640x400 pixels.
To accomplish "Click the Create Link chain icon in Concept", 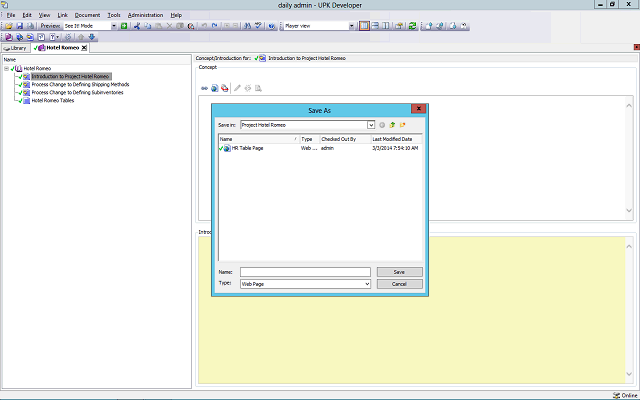I will click(204, 88).
